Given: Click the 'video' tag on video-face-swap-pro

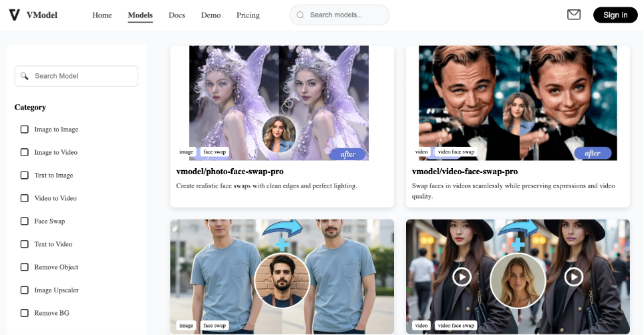Looking at the screenshot, I should point(422,152).
